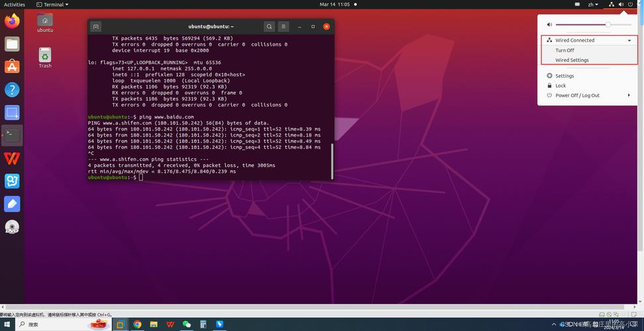Open Firefox from the Ubuntu dock
The image size is (644, 331).
point(12,21)
